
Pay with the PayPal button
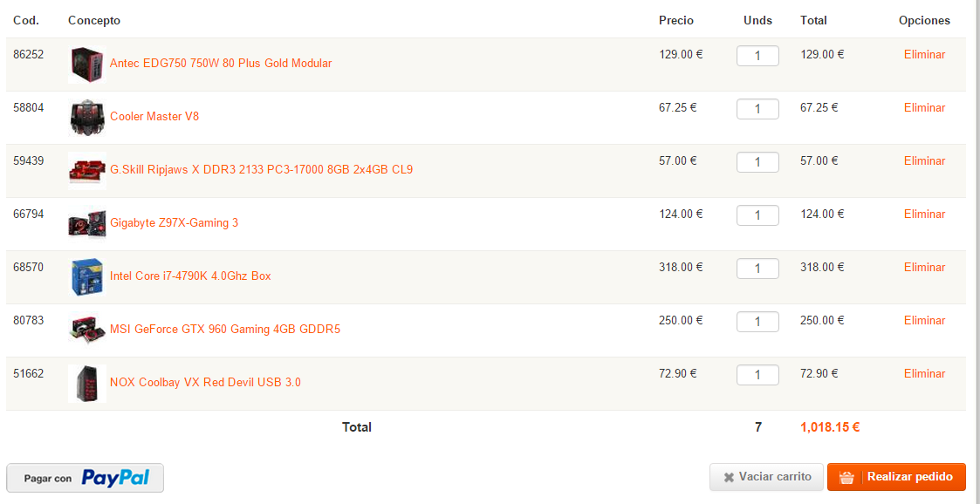[x=85, y=479]
